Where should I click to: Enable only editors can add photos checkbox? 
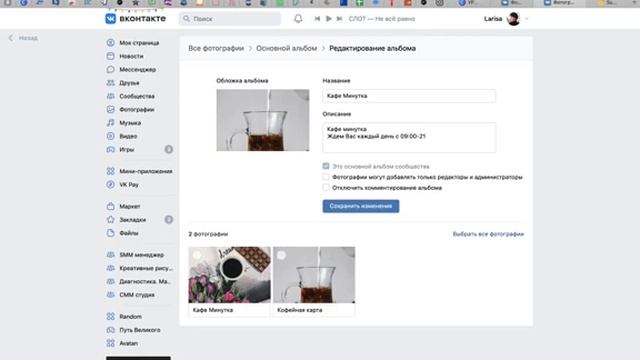[326, 177]
